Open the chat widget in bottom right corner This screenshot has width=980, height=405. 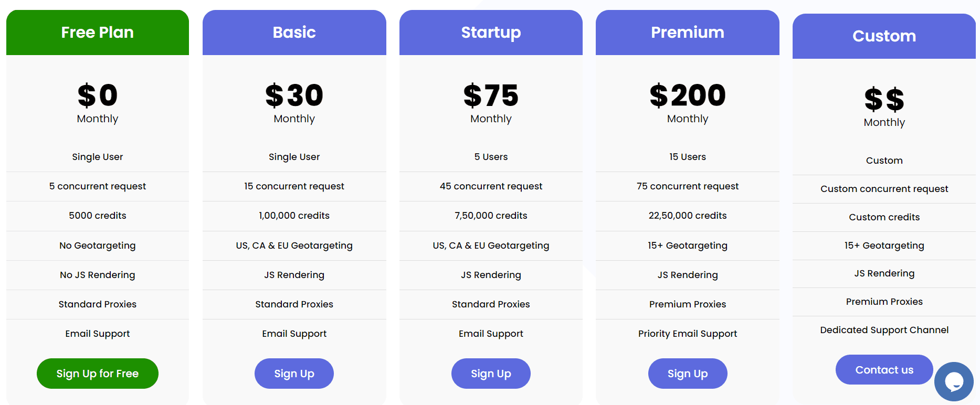click(954, 381)
